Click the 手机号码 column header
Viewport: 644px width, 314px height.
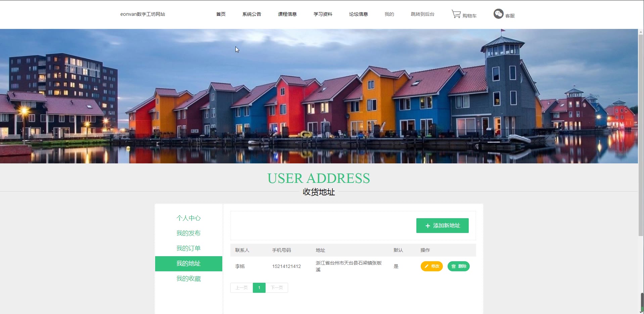coord(281,250)
